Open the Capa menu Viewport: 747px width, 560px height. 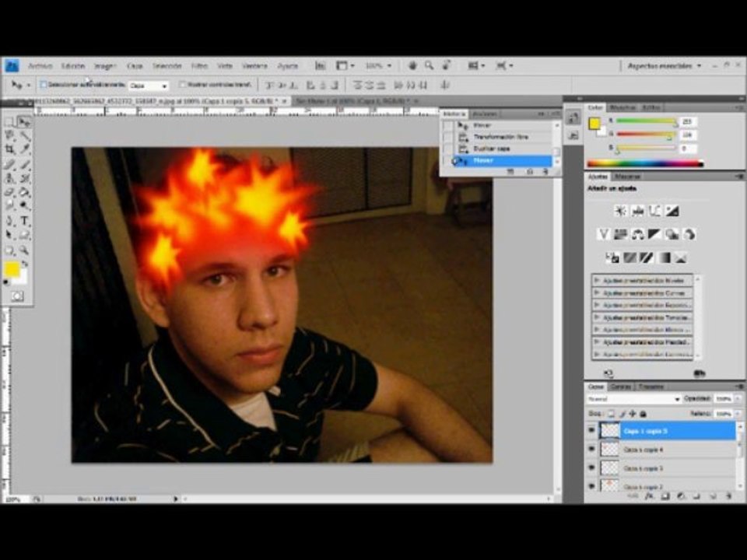[x=135, y=65]
